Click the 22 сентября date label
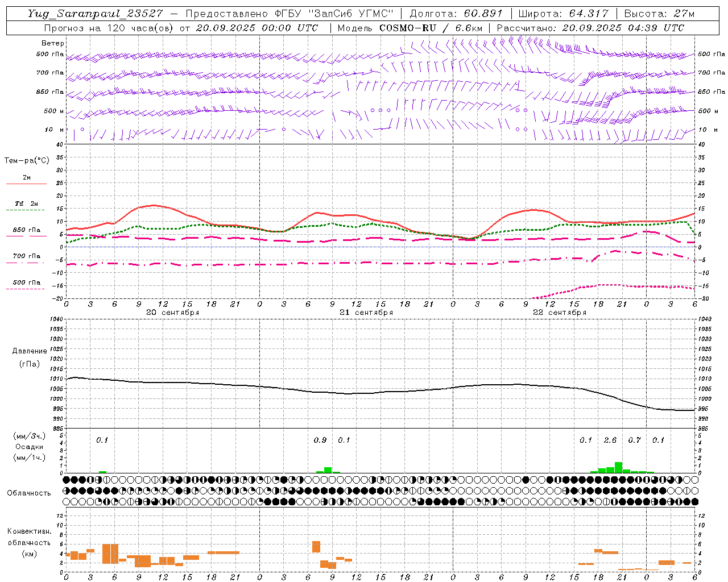 (x=560, y=313)
